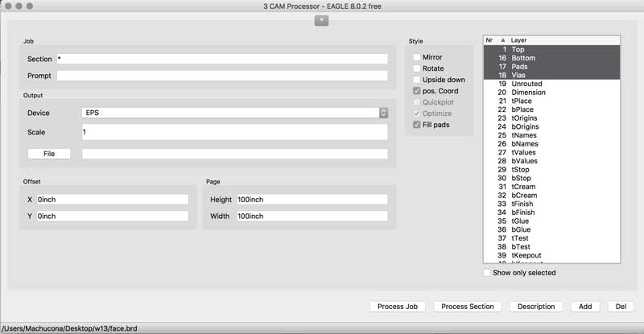Select layer 30 bStop
644x334 pixels.
click(x=552, y=179)
